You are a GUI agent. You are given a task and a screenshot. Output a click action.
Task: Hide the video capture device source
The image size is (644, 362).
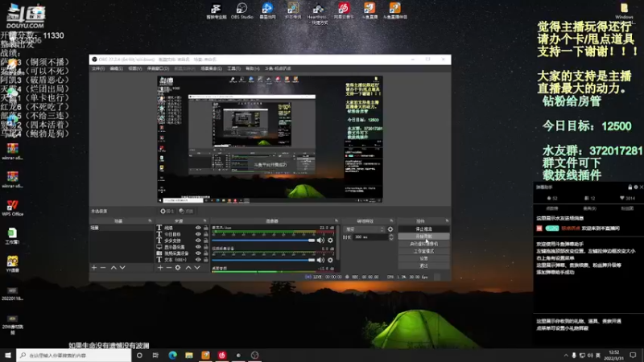click(198, 253)
